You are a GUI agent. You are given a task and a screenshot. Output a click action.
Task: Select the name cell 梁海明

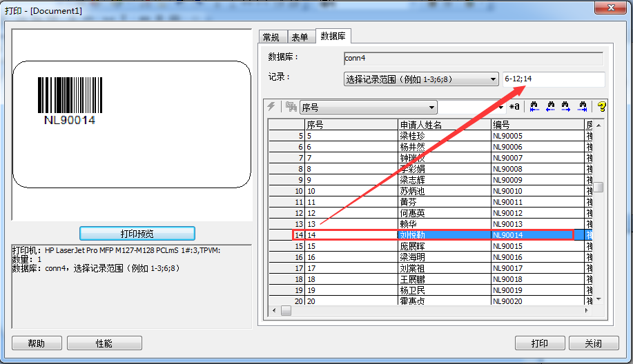point(444,257)
